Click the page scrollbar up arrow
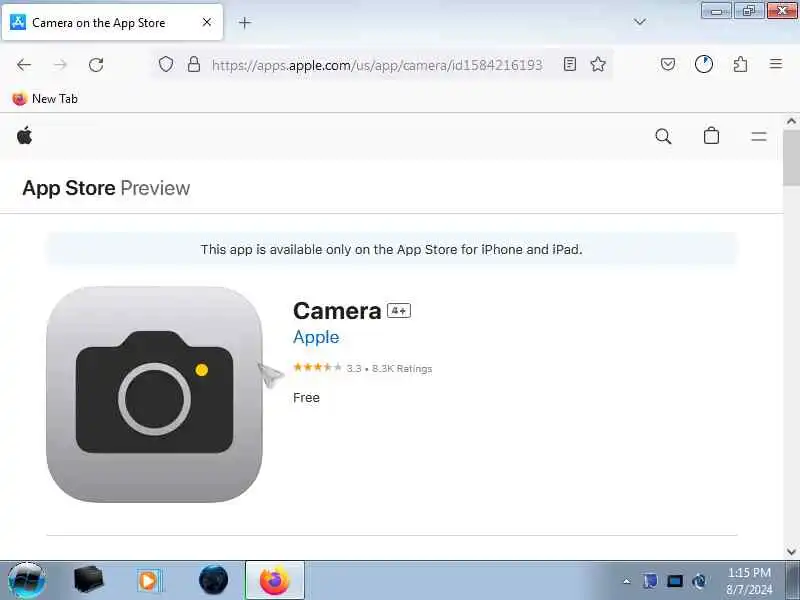Screen dimensions: 800x600 click(791, 121)
